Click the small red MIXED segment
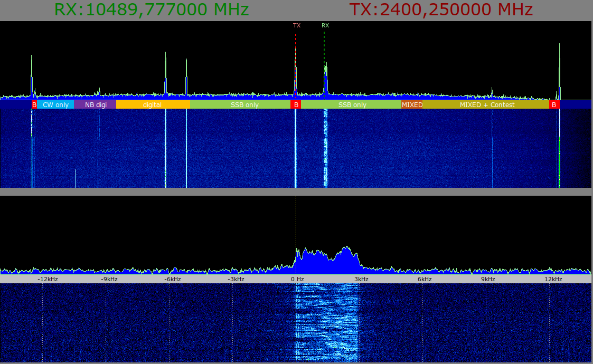 pos(412,104)
